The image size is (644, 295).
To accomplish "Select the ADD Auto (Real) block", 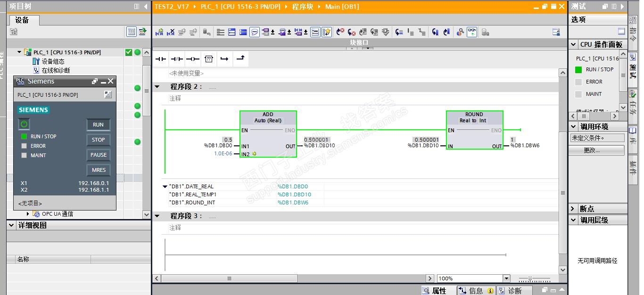I will click(x=268, y=134).
